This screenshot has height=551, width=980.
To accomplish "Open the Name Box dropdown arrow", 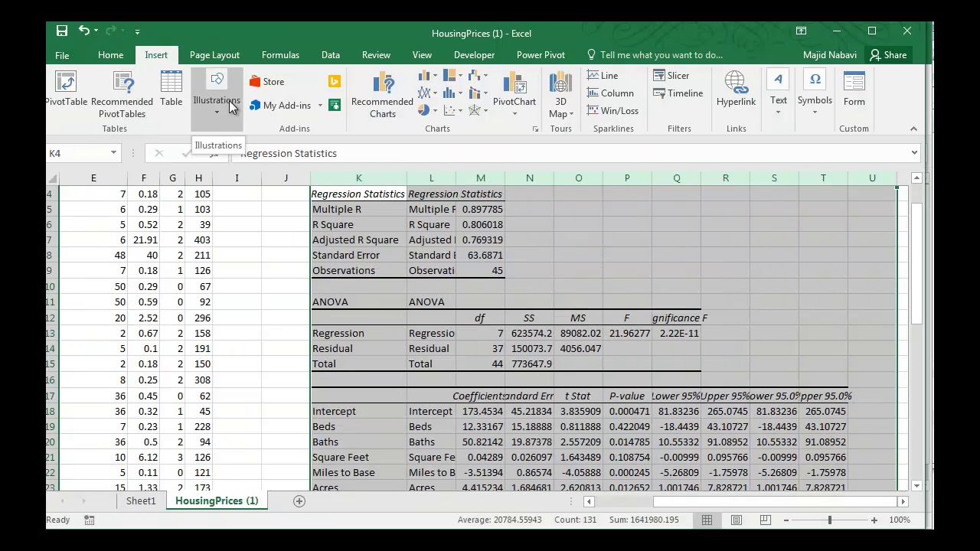I will (113, 153).
